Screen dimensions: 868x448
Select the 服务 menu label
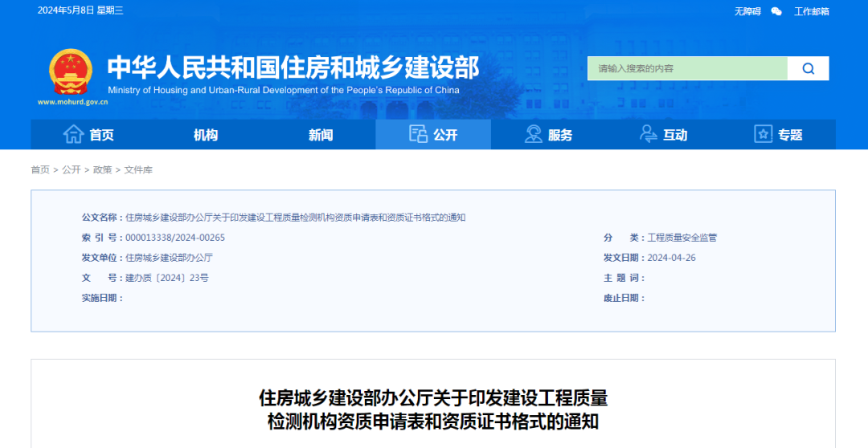click(560, 135)
